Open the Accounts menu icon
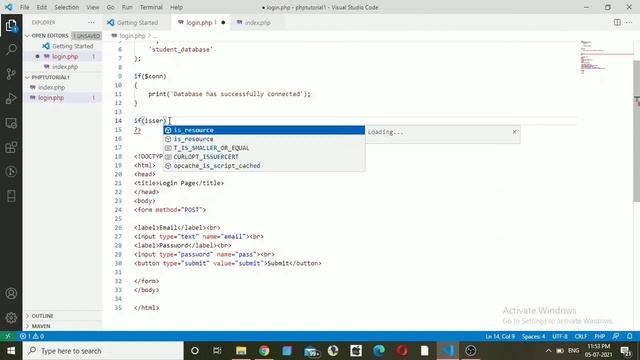This screenshot has width=640, height=360. 11,293
